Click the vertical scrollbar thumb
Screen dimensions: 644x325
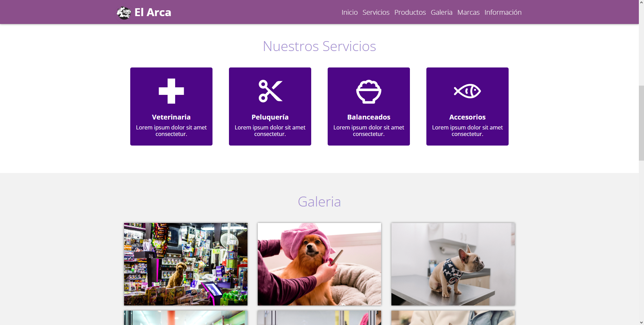tap(641, 123)
